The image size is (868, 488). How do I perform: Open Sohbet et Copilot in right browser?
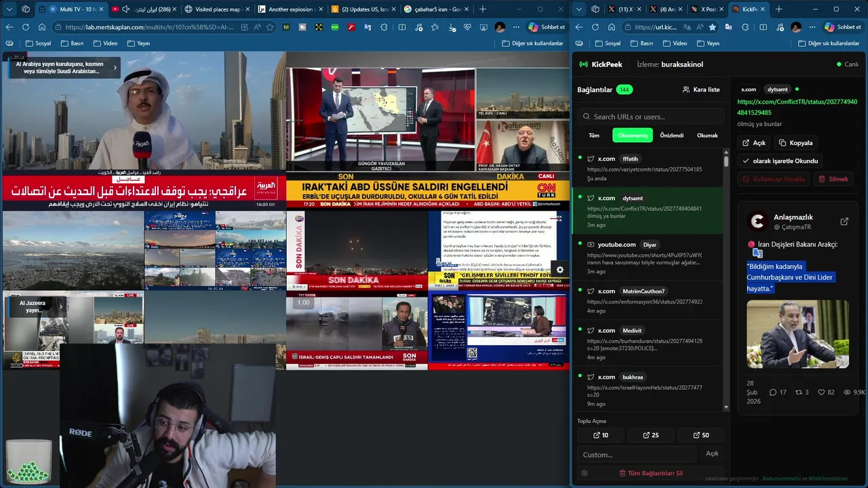[x=843, y=27]
